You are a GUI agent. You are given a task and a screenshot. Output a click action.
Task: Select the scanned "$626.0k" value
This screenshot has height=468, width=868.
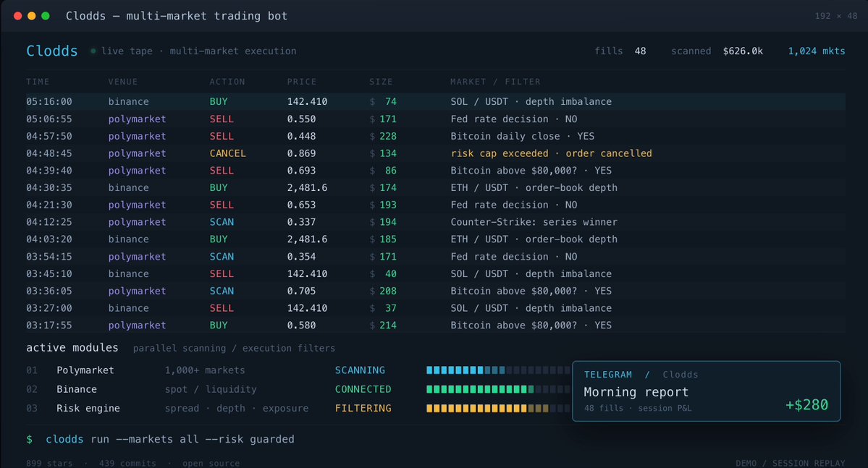coord(742,51)
